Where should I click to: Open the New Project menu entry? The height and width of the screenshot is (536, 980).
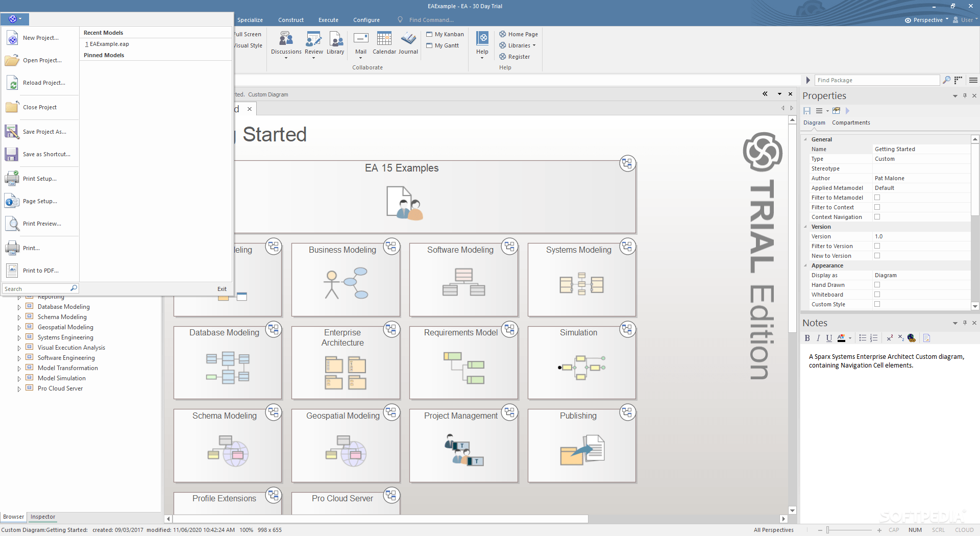pyautogui.click(x=40, y=38)
